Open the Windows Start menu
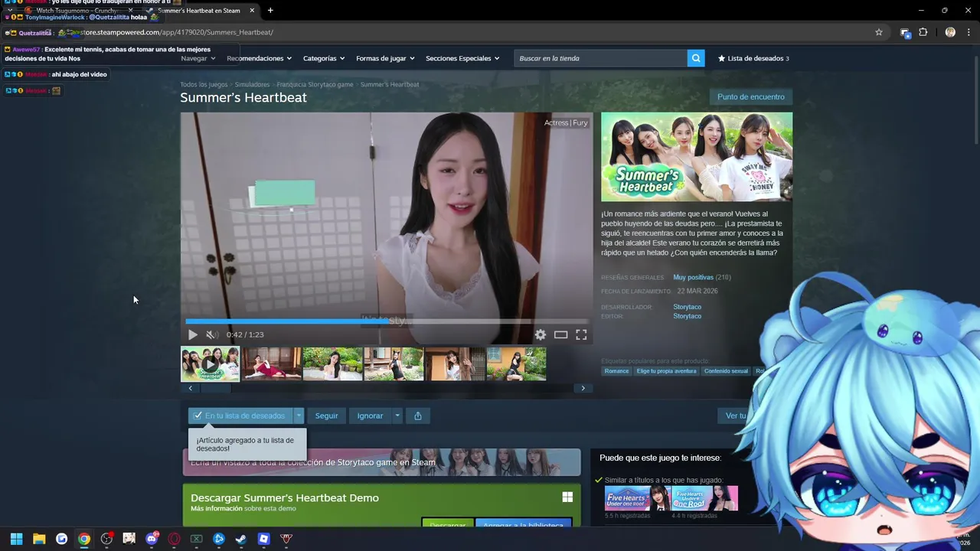Image resolution: width=980 pixels, height=551 pixels. (16, 539)
